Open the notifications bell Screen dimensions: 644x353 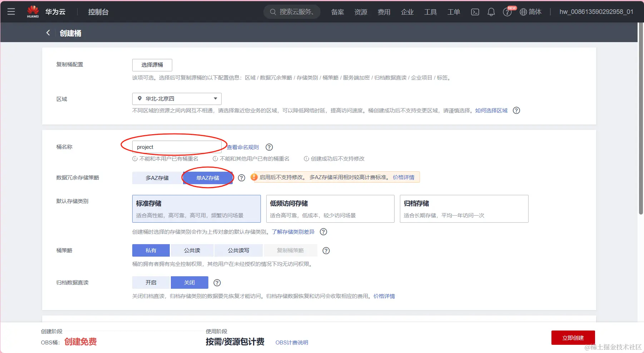tap(491, 12)
